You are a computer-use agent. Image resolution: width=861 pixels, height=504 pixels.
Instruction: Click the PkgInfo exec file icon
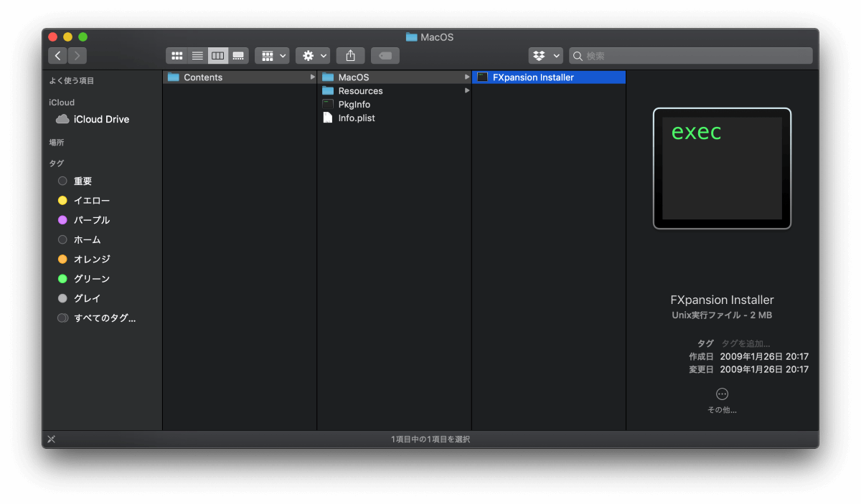point(328,105)
